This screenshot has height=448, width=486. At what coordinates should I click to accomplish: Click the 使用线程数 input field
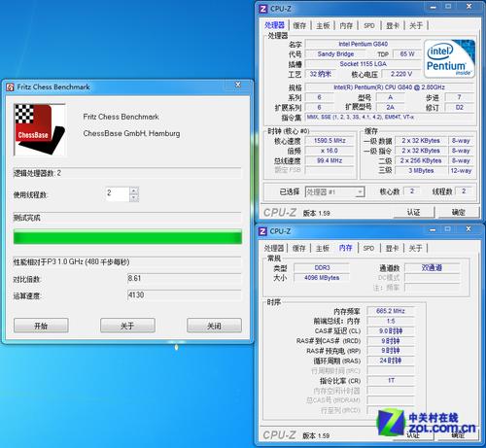[118, 194]
